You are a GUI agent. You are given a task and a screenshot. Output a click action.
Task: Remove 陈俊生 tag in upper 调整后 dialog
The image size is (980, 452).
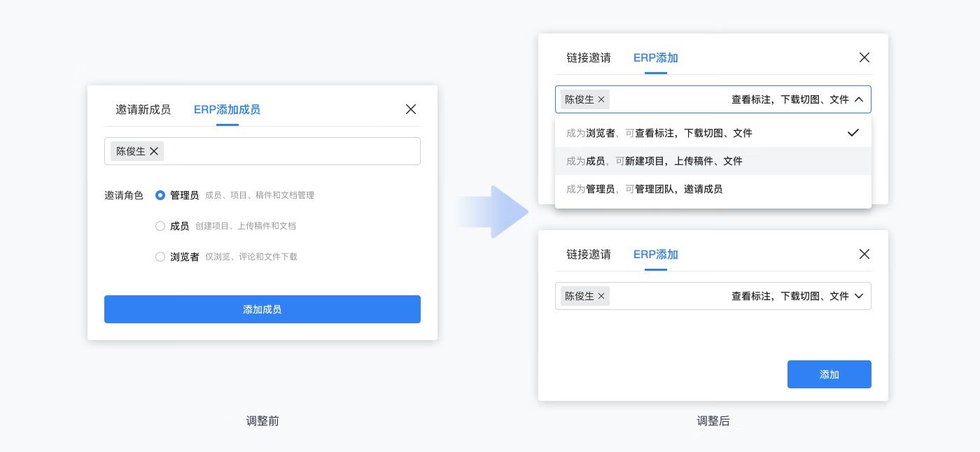click(601, 99)
